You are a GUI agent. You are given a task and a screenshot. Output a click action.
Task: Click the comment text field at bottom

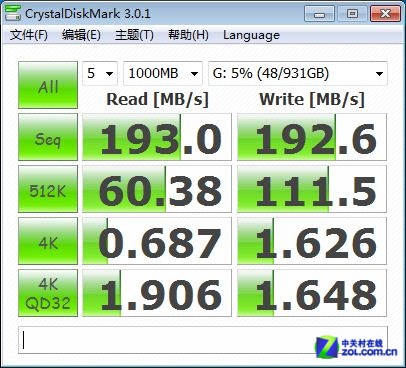(x=203, y=340)
